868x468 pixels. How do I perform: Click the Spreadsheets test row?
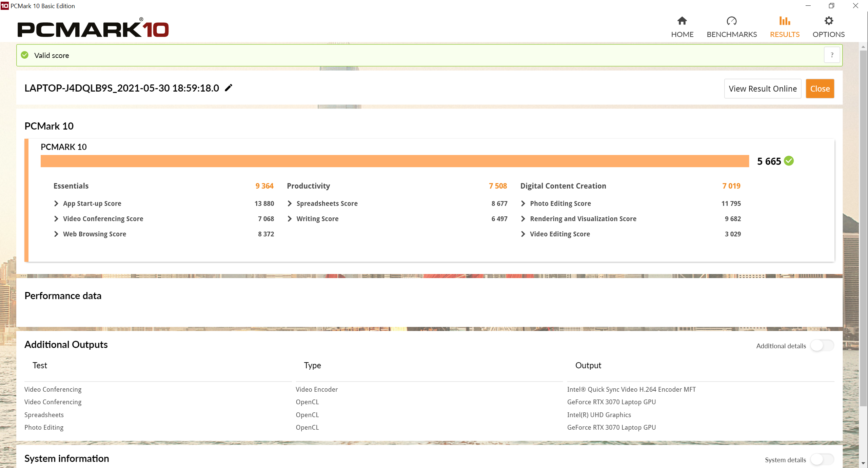44,415
